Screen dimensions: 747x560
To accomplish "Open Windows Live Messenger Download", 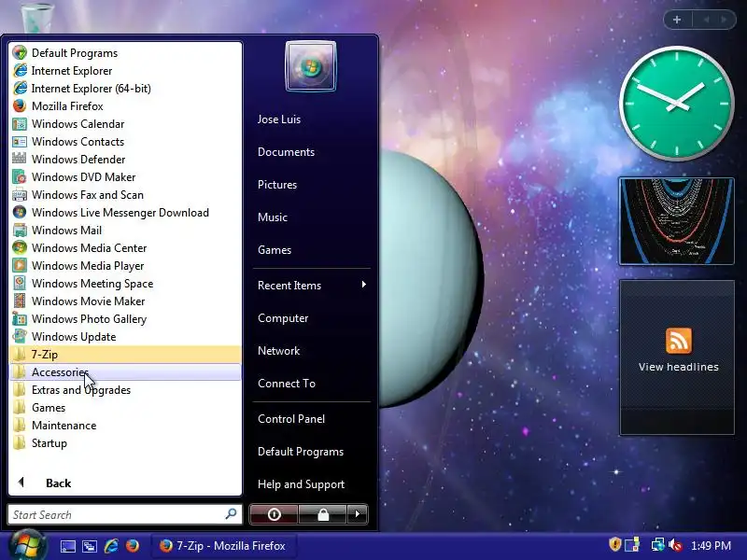I will coord(125,213).
